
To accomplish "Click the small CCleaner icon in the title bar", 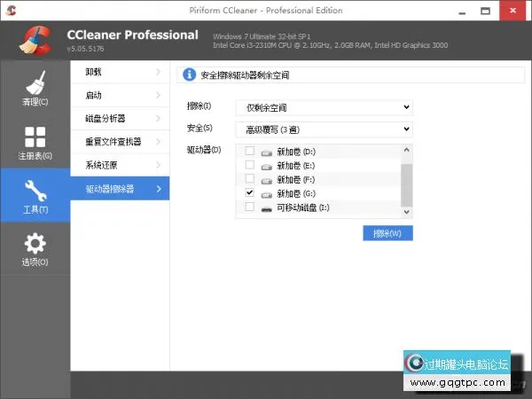I will point(12,11).
